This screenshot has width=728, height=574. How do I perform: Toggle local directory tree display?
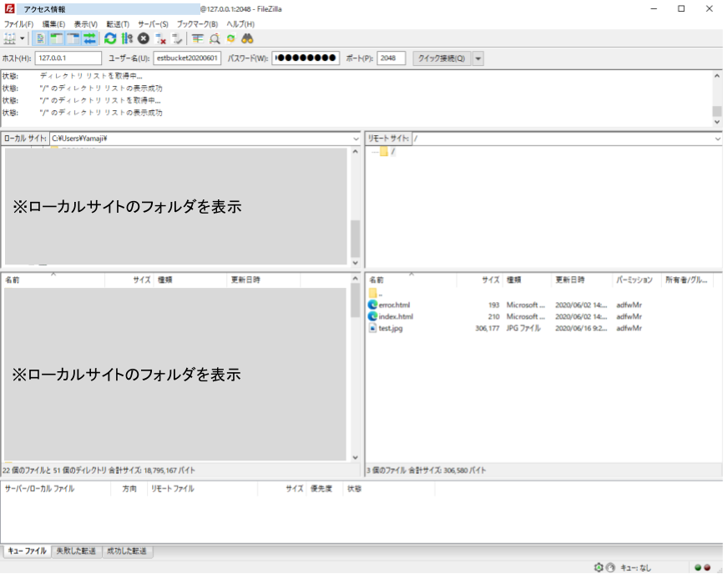point(57,38)
